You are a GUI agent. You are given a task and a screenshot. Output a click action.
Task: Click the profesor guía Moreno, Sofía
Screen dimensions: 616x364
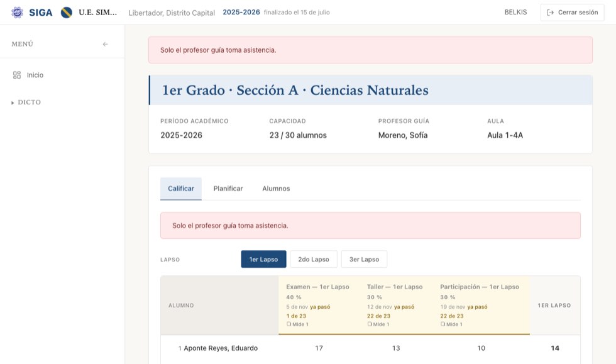pos(403,135)
